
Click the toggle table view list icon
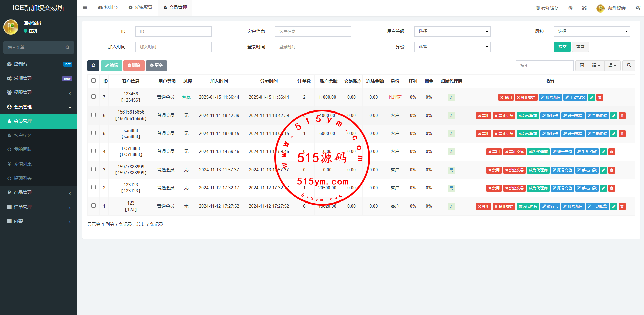[x=582, y=65]
